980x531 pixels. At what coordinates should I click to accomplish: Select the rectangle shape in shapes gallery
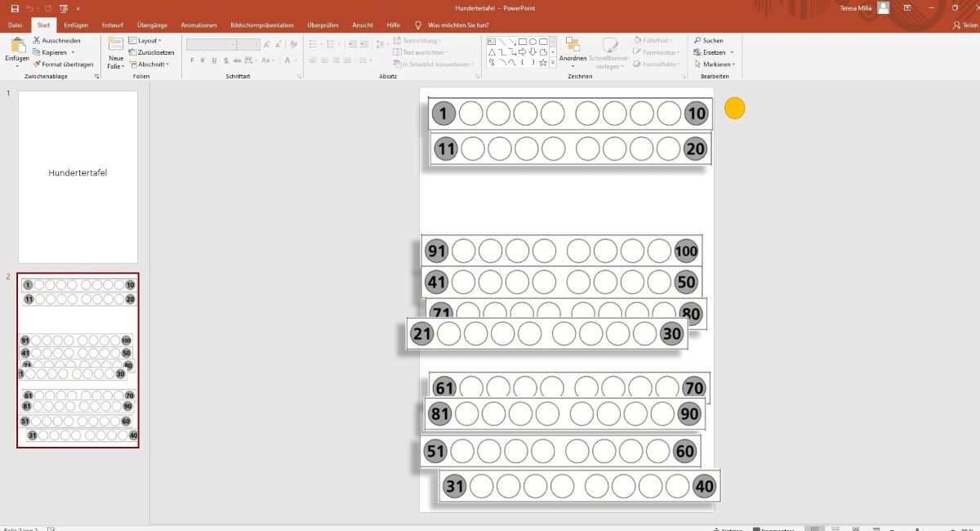522,41
